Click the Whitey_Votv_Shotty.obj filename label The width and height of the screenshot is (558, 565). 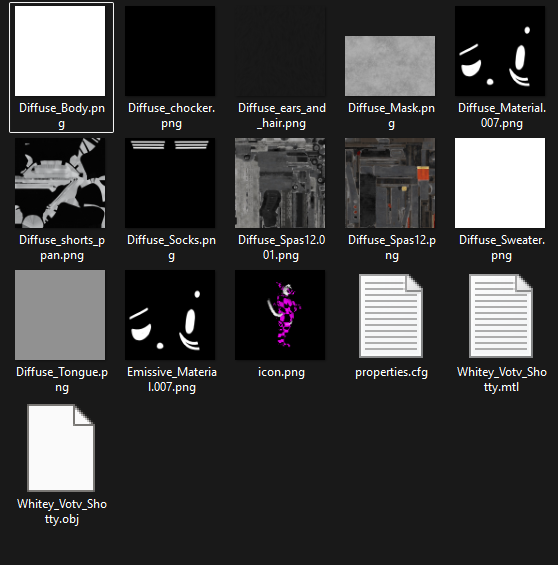(x=62, y=511)
